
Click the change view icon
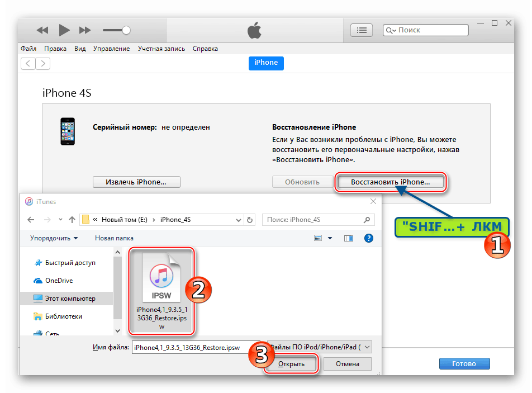[318, 238]
